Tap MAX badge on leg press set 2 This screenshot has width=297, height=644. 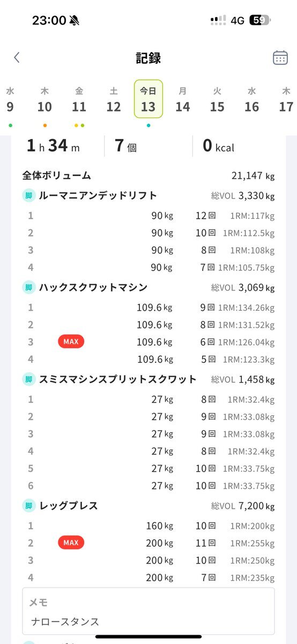71,543
